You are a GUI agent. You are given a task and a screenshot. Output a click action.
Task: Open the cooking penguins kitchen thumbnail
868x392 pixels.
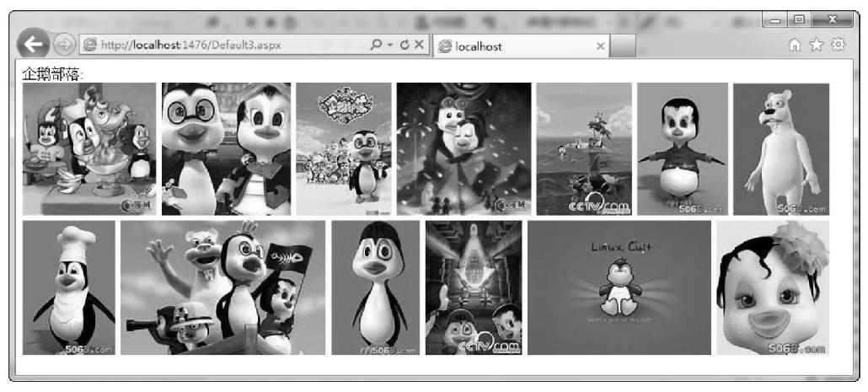coord(89,149)
